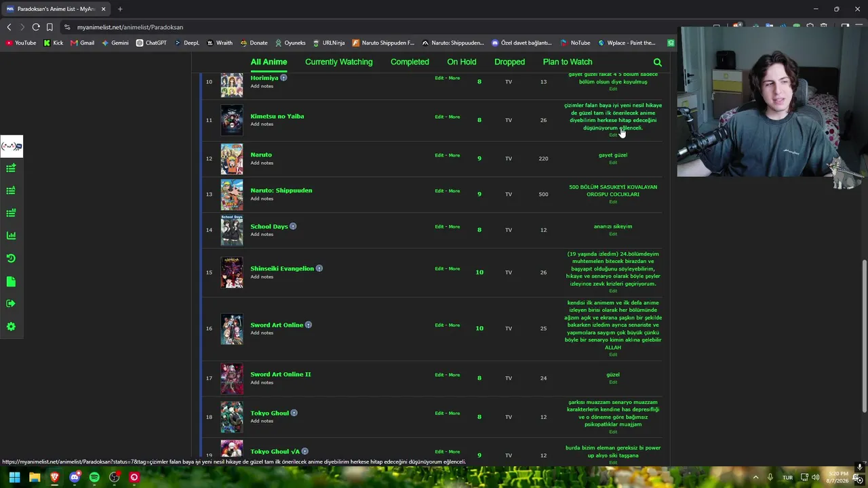This screenshot has height=488, width=868.
Task: Click Add notes under Shinseiki Evangelion
Action: tap(262, 277)
